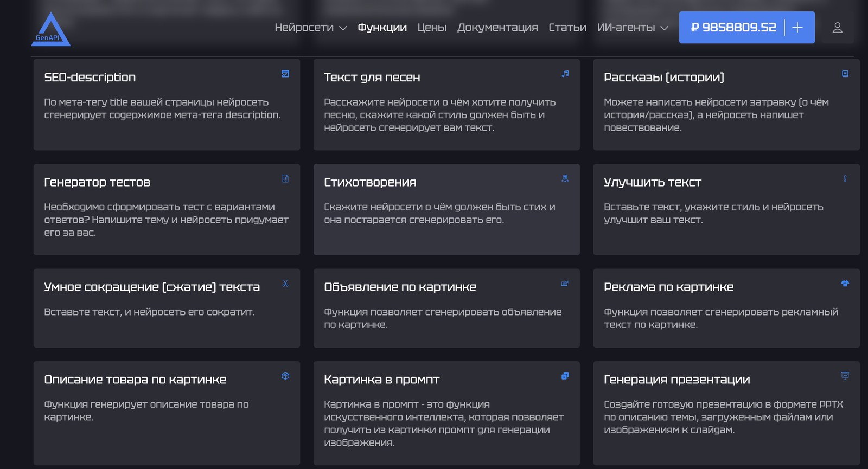Open the ИИ-агенты menu label
The image size is (868, 469).
tap(626, 28)
